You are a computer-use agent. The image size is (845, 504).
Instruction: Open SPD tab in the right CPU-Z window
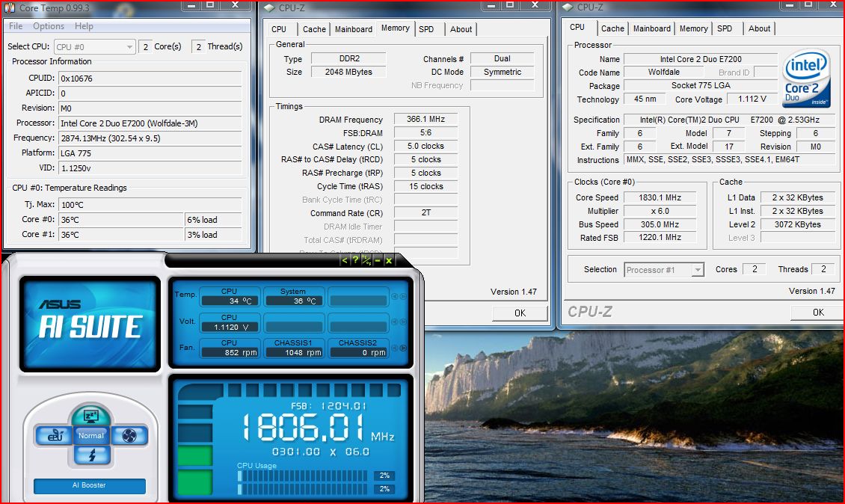[x=725, y=28]
